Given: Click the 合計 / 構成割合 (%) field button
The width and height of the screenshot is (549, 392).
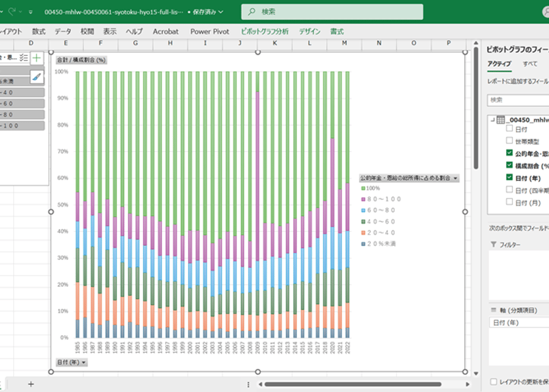Looking at the screenshot, I should pos(81,60).
